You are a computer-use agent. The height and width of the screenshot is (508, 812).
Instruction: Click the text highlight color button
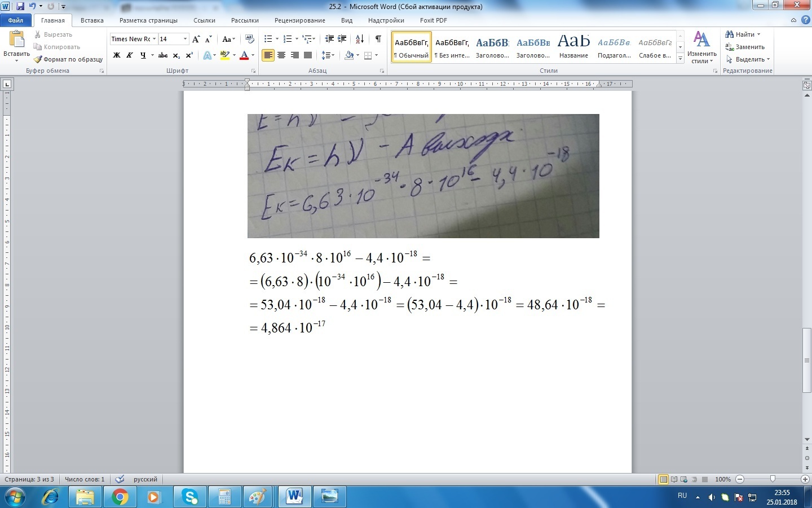tap(224, 55)
